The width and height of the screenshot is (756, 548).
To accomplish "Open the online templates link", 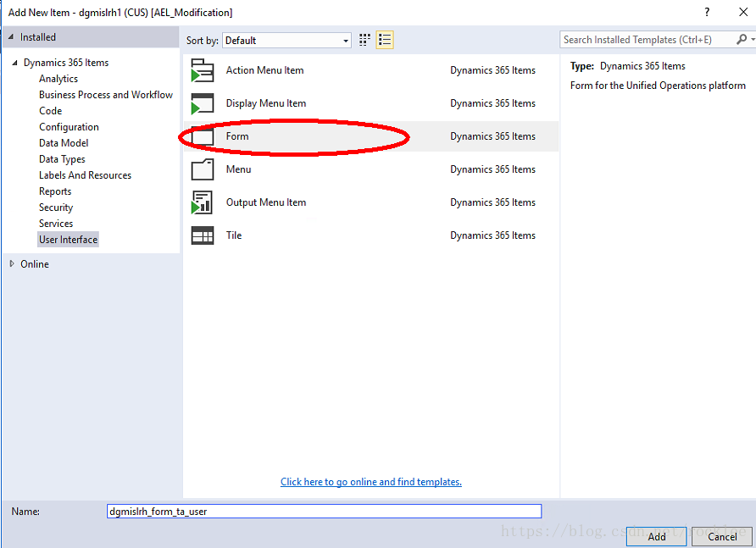I will pyautogui.click(x=370, y=482).
